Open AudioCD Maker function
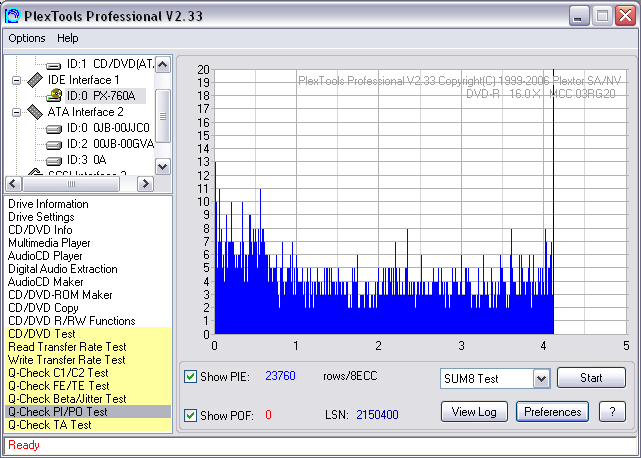Viewport: 641px width, 458px height. 45,282
